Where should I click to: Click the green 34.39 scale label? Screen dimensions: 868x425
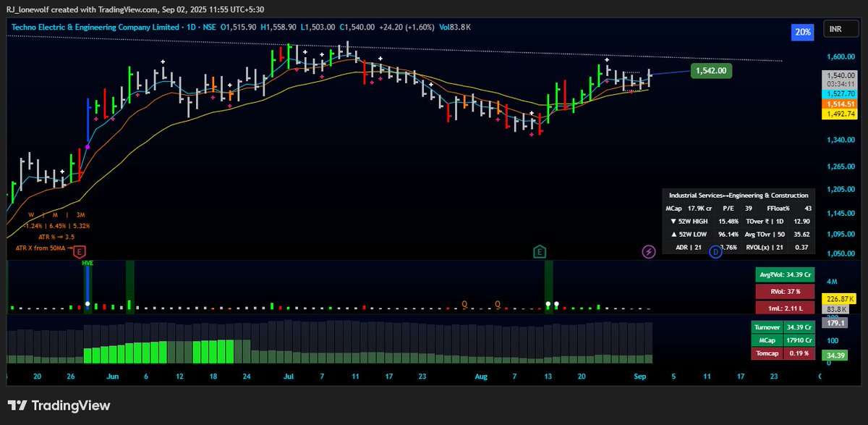pos(836,355)
